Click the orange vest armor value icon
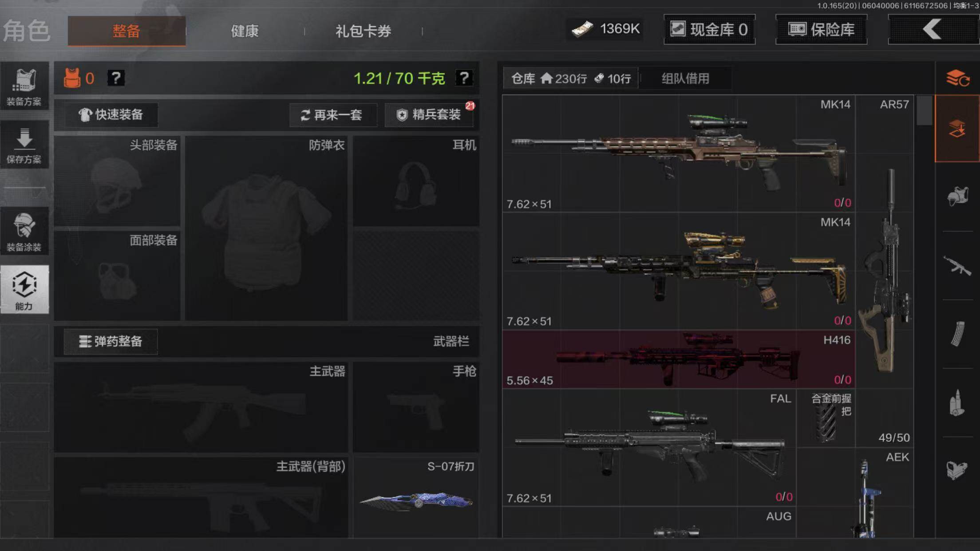 pyautogui.click(x=72, y=78)
